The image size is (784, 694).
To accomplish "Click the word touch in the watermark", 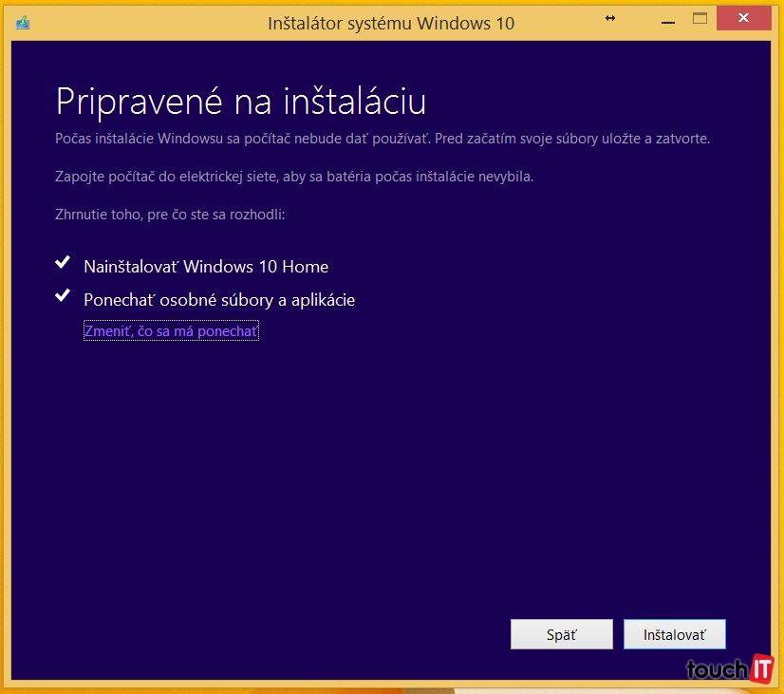I will coord(717,669).
